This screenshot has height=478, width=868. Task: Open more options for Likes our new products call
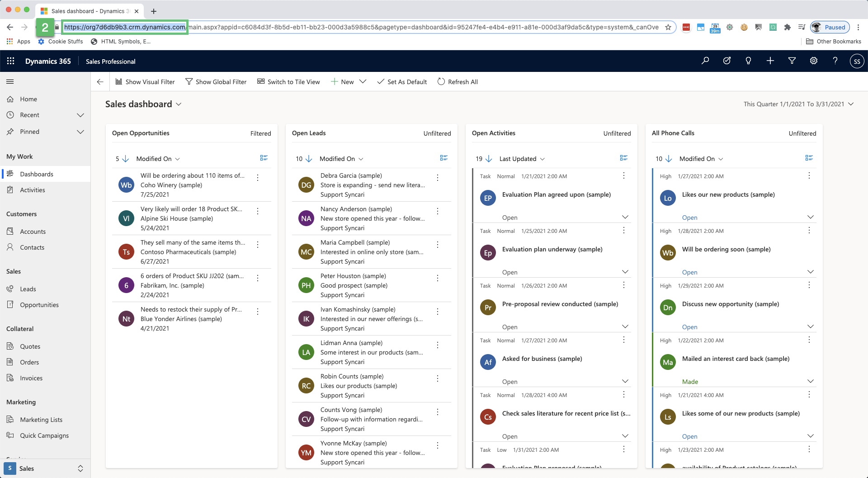point(809,176)
